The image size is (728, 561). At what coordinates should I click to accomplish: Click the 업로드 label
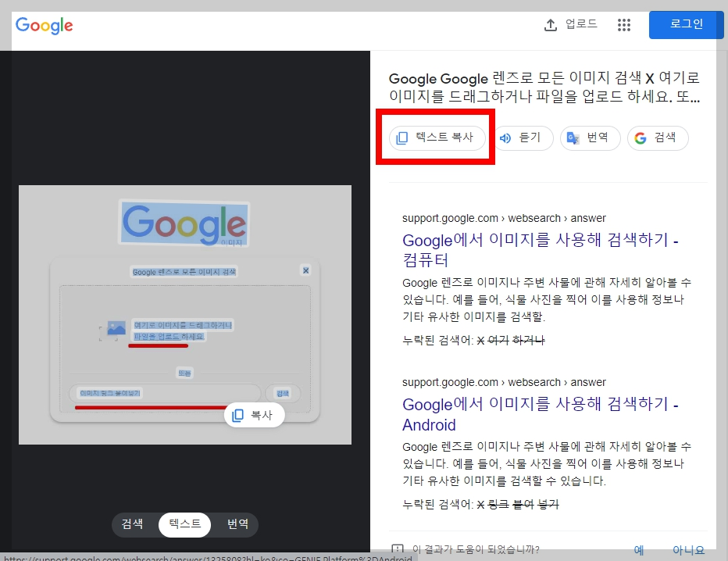pyautogui.click(x=581, y=24)
